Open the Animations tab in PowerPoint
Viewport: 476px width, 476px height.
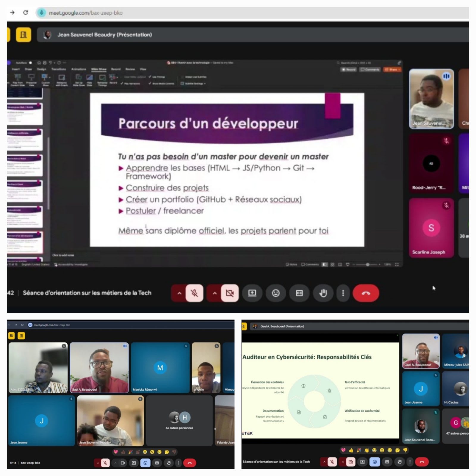79,69
